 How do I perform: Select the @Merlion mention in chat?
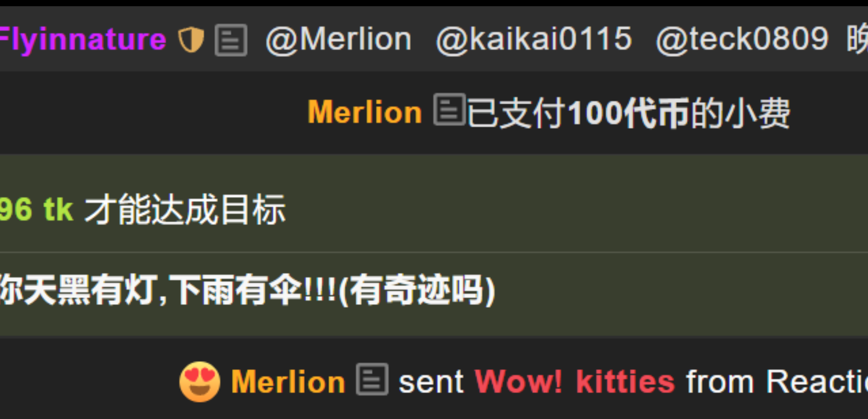(338, 40)
